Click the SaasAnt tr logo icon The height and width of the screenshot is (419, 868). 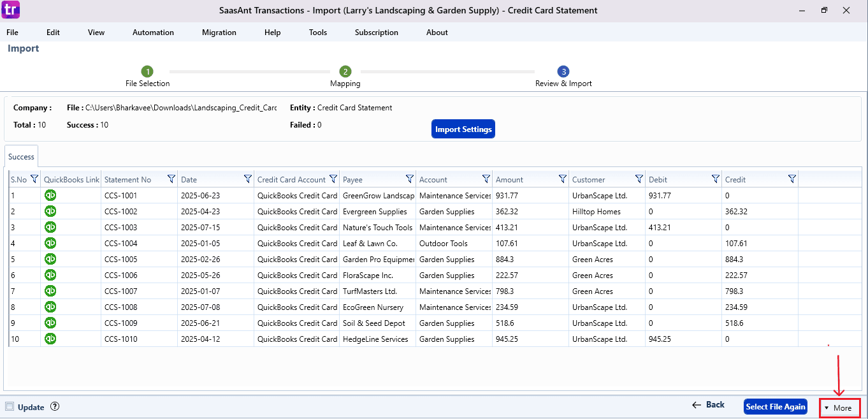(x=11, y=10)
